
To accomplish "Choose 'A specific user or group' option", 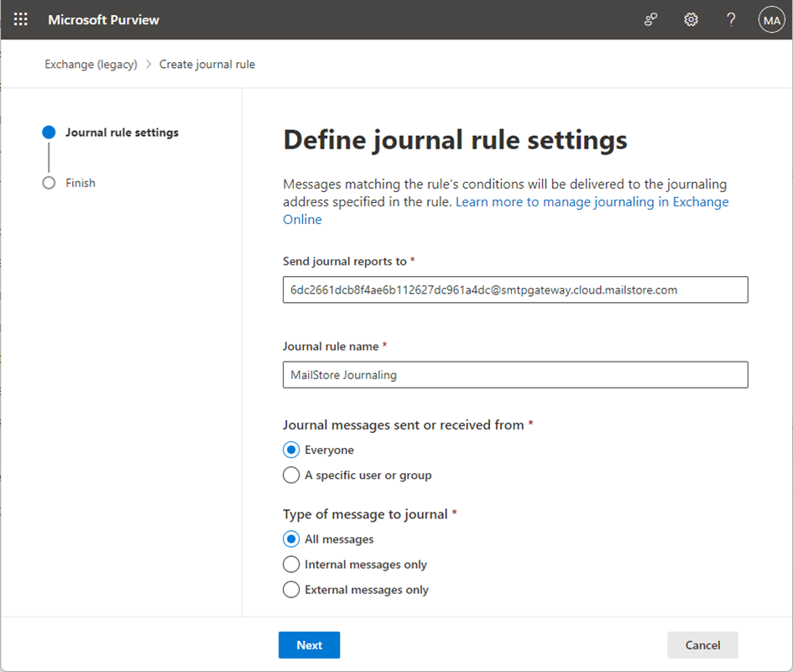I will 291,476.
